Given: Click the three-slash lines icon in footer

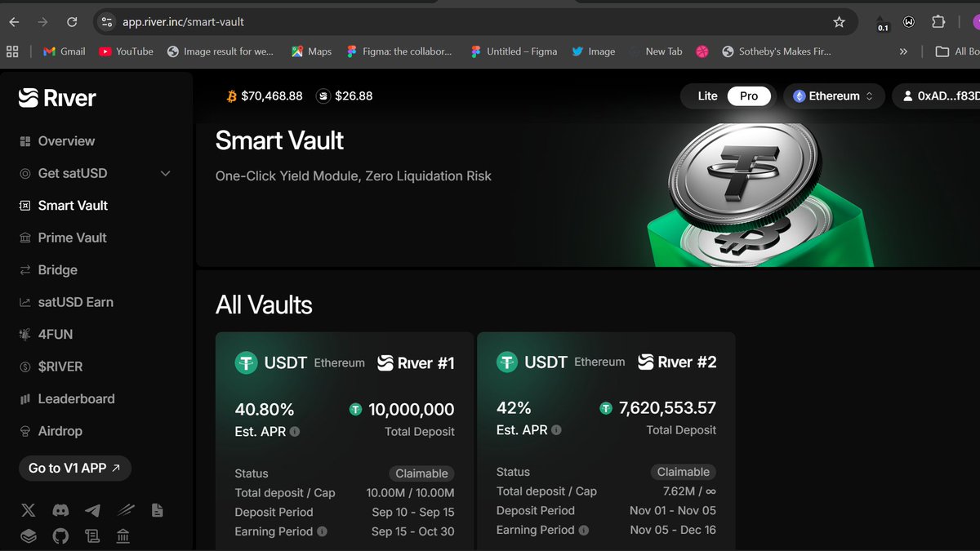Looking at the screenshot, I should [x=125, y=510].
